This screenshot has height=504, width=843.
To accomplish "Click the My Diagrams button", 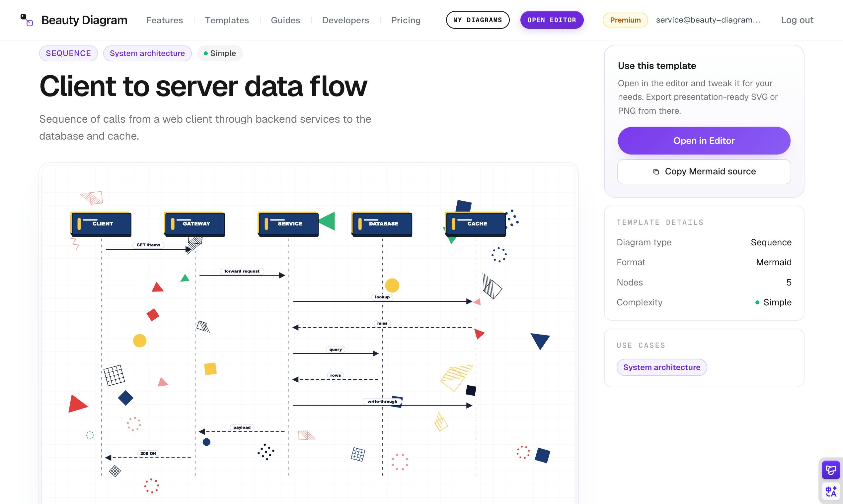I will (x=478, y=20).
